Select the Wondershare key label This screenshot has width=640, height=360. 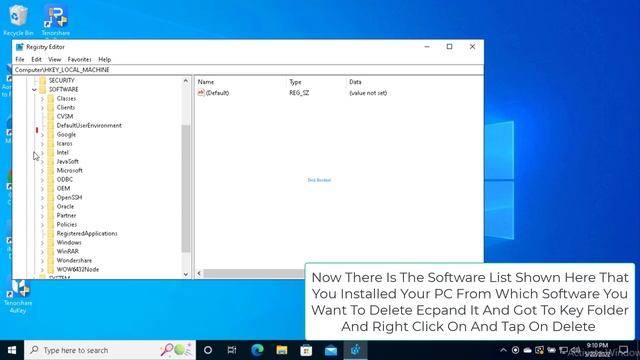click(74, 260)
